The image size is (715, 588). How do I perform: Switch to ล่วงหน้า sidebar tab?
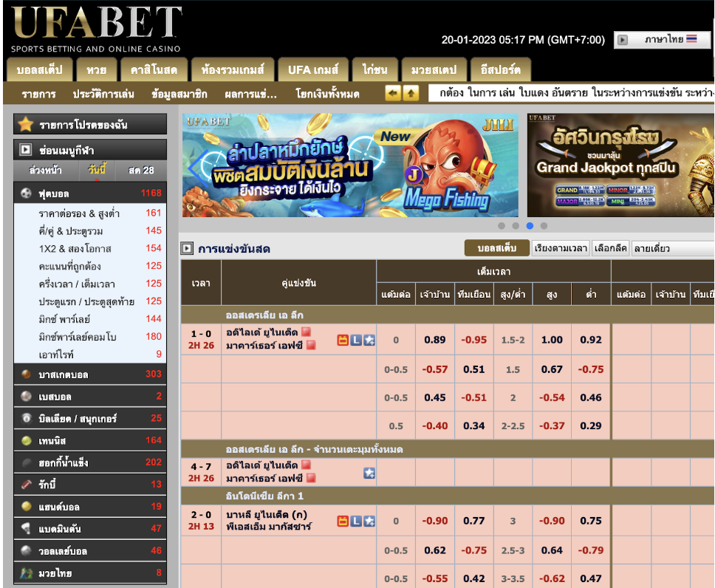(46, 171)
